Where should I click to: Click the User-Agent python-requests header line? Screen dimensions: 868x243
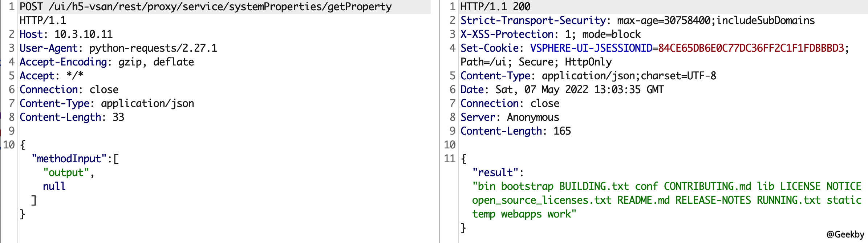click(118, 48)
